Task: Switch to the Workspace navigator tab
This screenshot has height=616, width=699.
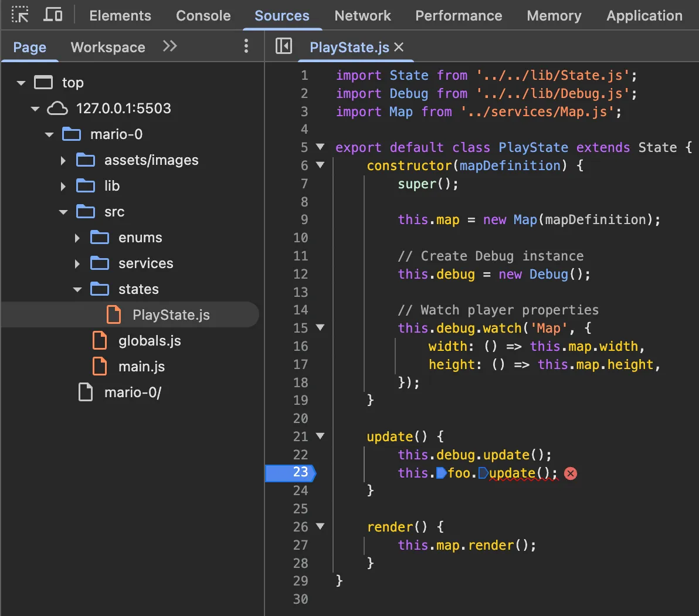Action: (108, 48)
